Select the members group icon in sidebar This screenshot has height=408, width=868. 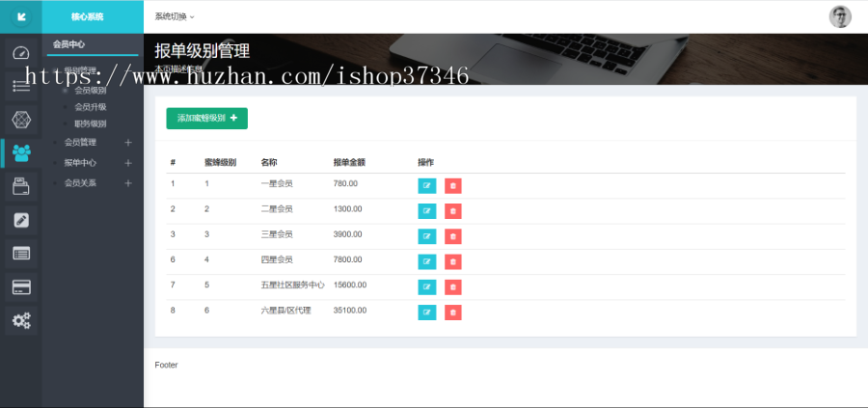point(21,152)
